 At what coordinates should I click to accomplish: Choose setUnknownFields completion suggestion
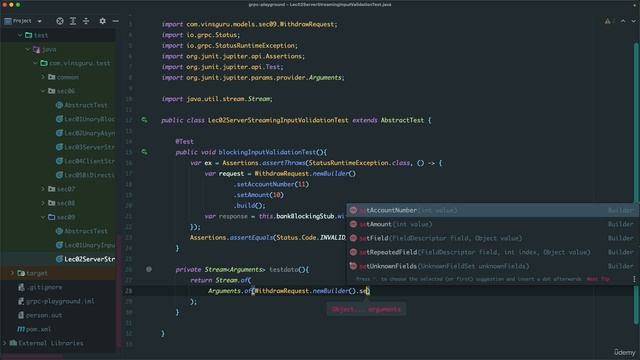491,266
